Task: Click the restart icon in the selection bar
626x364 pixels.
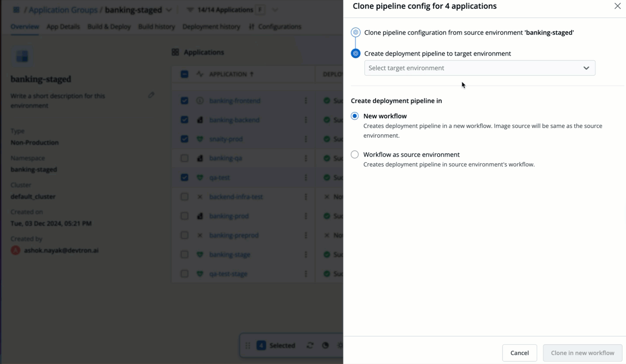Action: tap(310, 345)
